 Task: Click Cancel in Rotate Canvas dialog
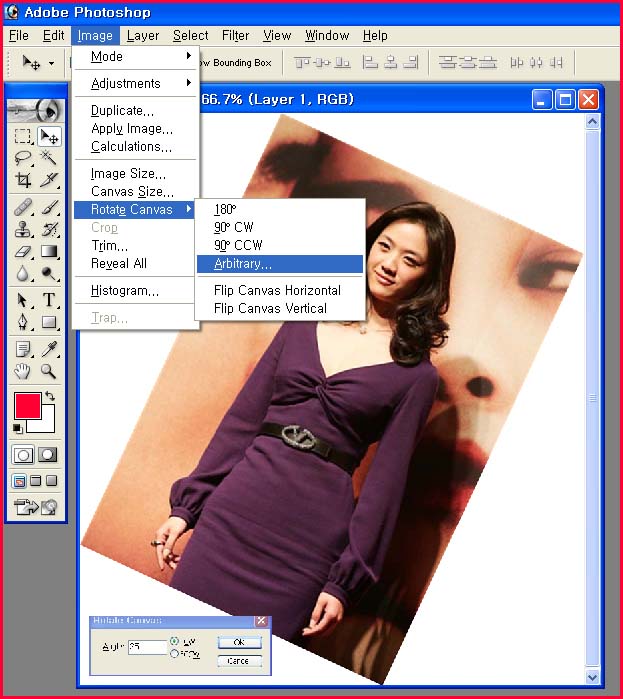239,660
